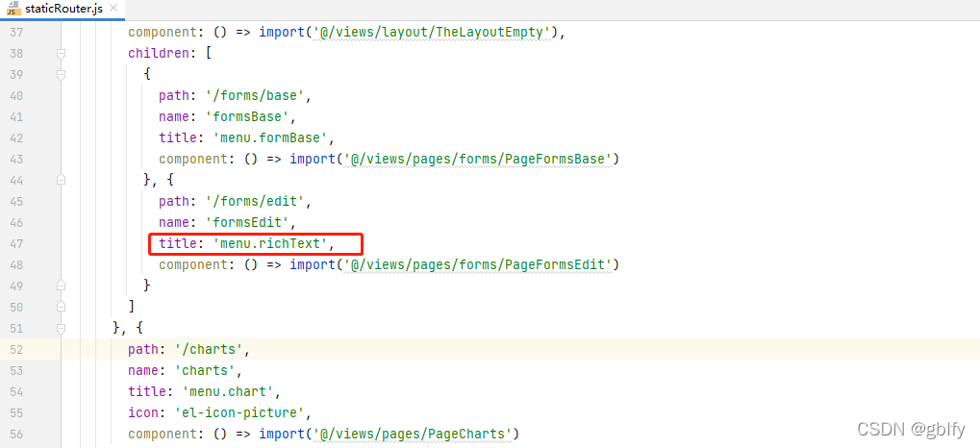Click the JS file icon on staticRouter.js tab
The width and height of the screenshot is (980, 448).
pos(12,10)
